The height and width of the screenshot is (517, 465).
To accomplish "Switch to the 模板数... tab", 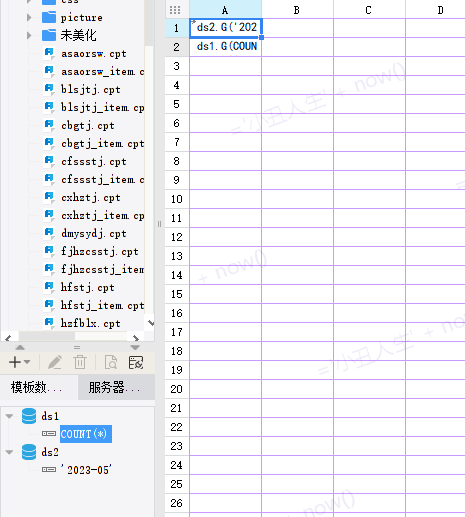I will click(39, 387).
